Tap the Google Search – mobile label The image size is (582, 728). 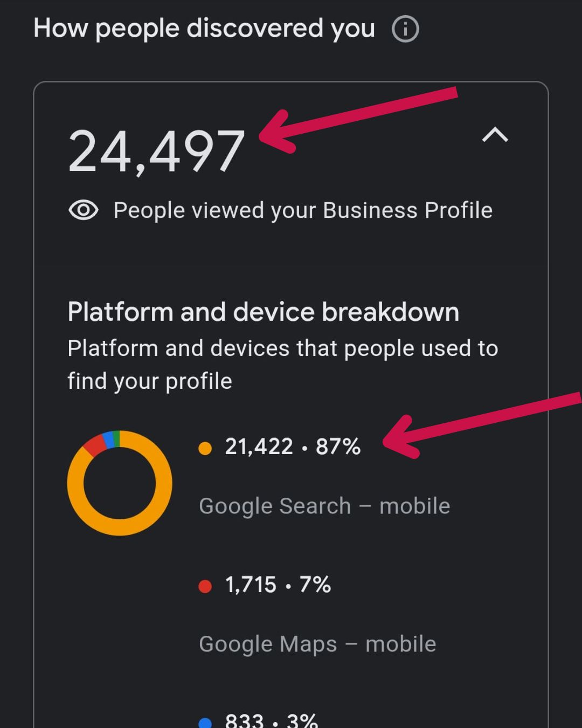pyautogui.click(x=324, y=506)
